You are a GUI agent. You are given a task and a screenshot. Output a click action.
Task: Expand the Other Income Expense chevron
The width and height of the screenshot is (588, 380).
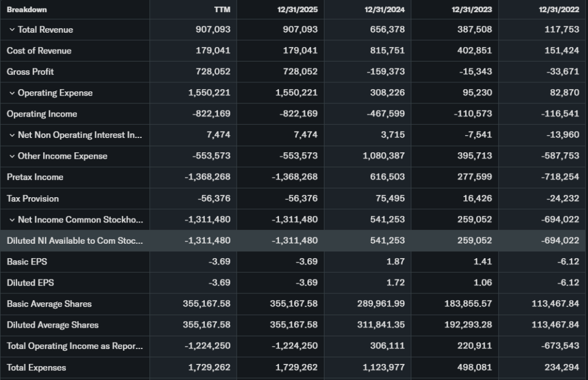coord(11,156)
